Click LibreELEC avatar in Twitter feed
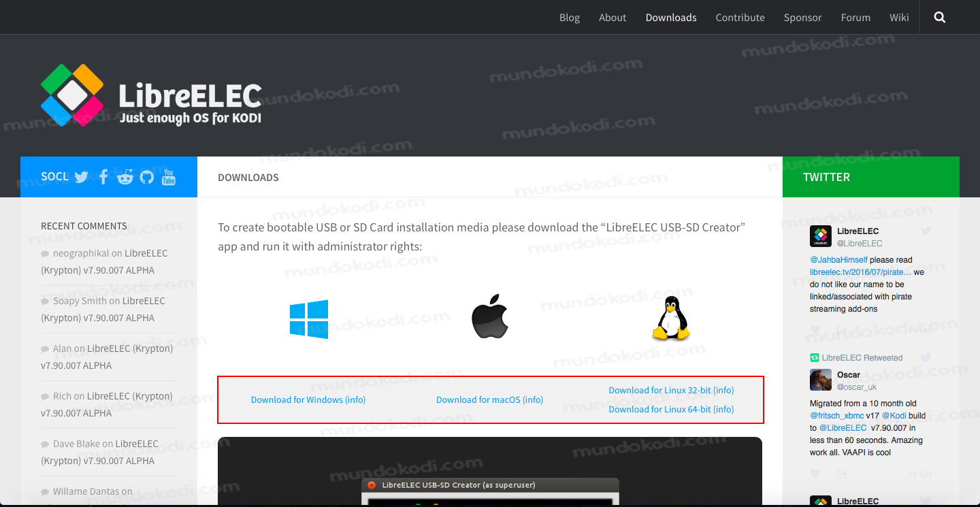This screenshot has height=507, width=980. point(821,236)
